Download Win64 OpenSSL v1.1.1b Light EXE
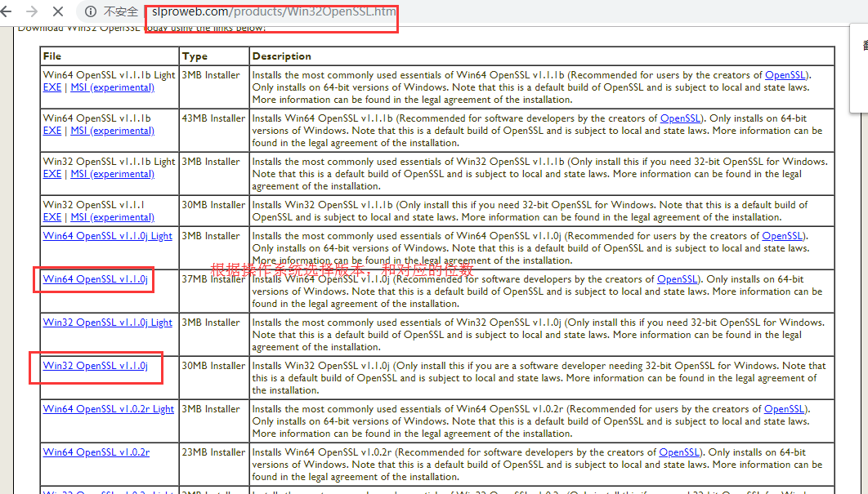 pyautogui.click(x=52, y=87)
